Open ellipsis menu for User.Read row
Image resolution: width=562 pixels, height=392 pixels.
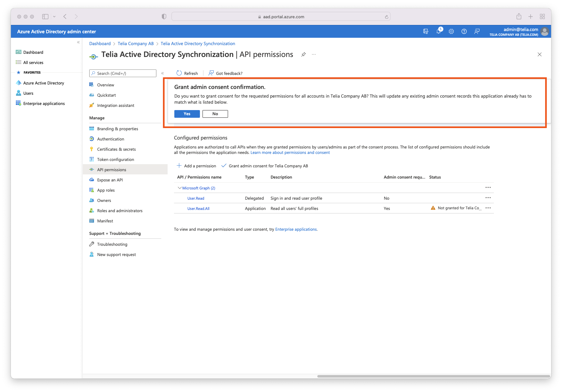pyautogui.click(x=488, y=198)
